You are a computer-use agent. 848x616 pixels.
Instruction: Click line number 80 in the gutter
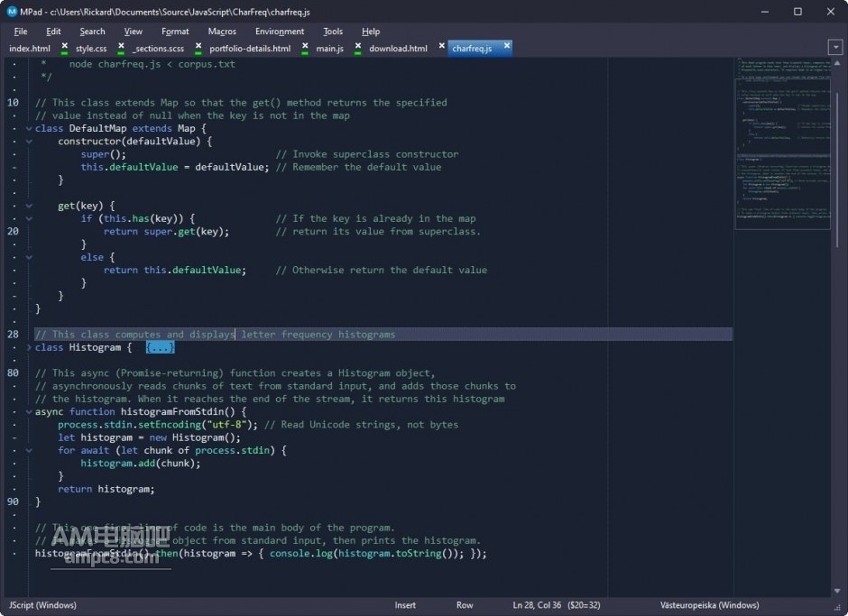13,373
